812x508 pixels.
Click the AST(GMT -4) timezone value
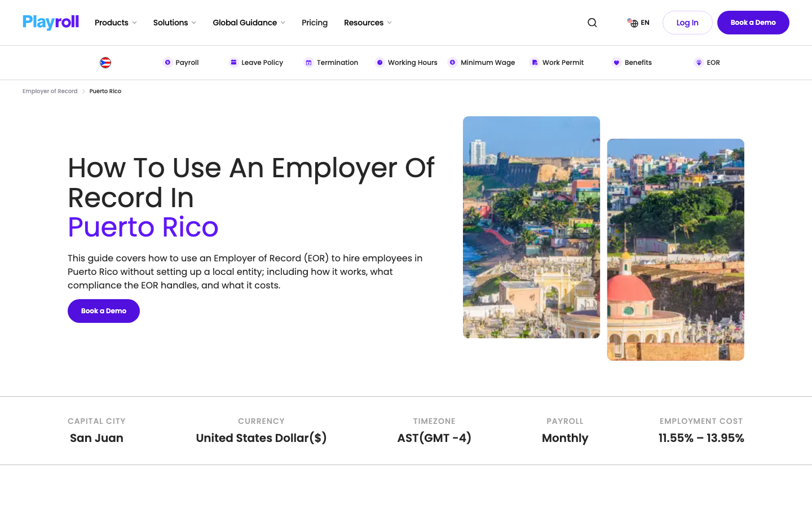click(434, 438)
